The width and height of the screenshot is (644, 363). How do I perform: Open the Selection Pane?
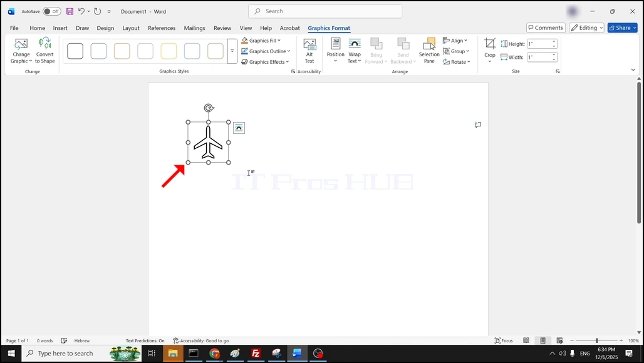[x=429, y=51]
